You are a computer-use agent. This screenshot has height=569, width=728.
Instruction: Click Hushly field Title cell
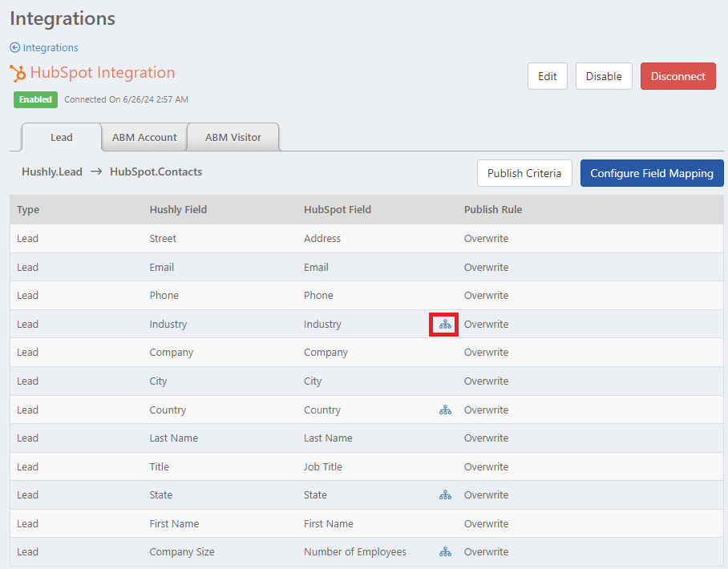point(159,467)
